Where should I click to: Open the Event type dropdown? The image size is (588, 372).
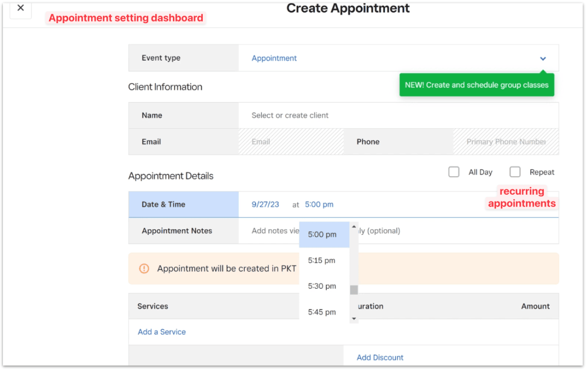[x=274, y=58]
